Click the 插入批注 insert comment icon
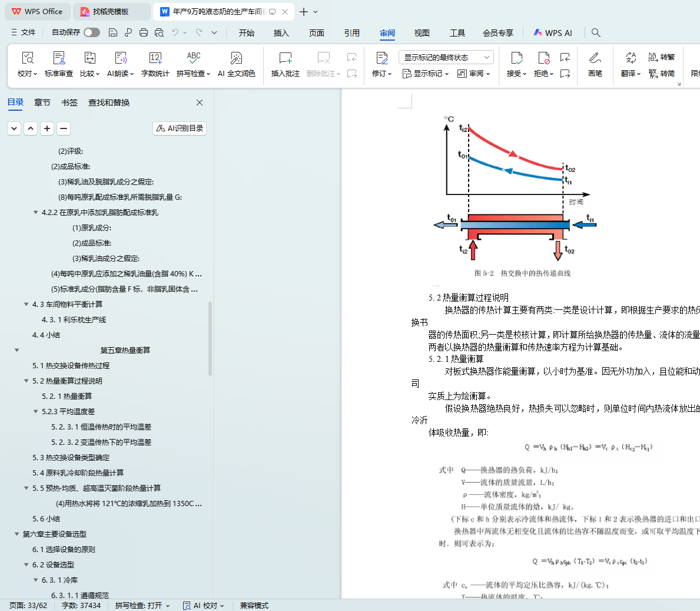Image resolution: width=700 pixels, height=611 pixels. (285, 58)
